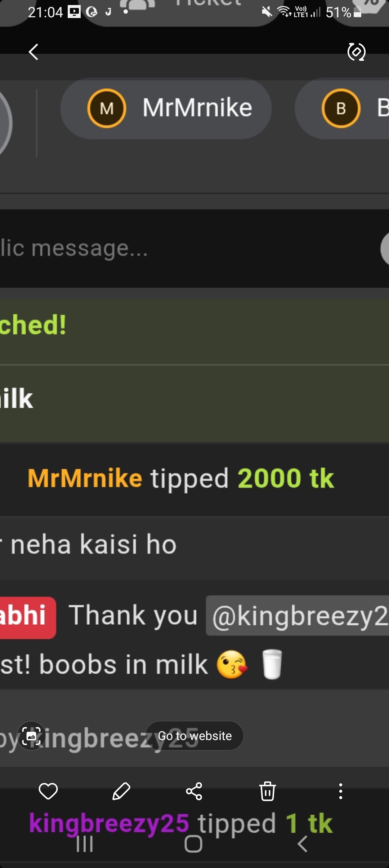The width and height of the screenshot is (389, 868).
Task: Open the pencil edit tool
Action: click(121, 791)
